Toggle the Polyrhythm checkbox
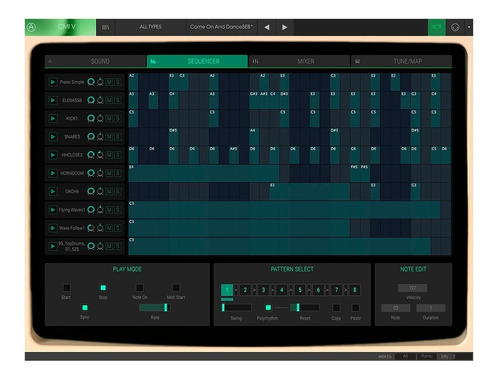Screen dimensions: 500x380 click(268, 307)
